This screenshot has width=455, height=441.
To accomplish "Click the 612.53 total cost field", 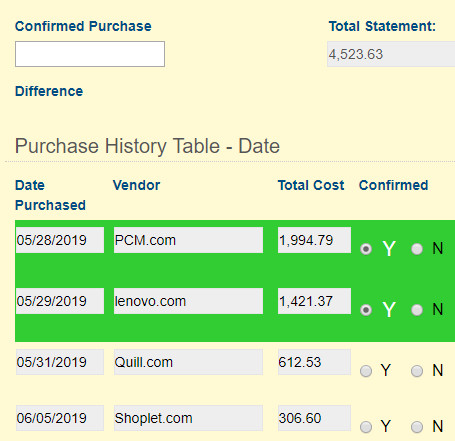I will coord(314,362).
